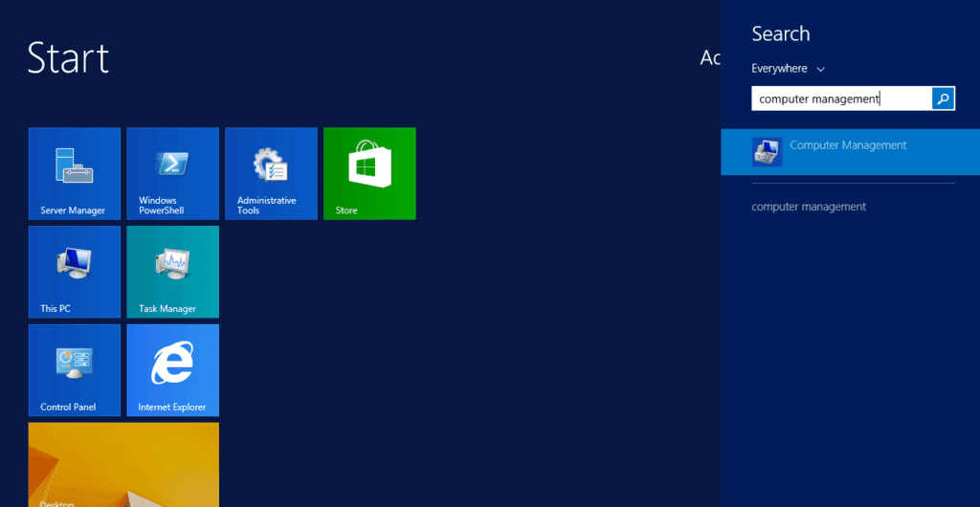Launch the Windows PowerShell tile

pyautogui.click(x=173, y=173)
